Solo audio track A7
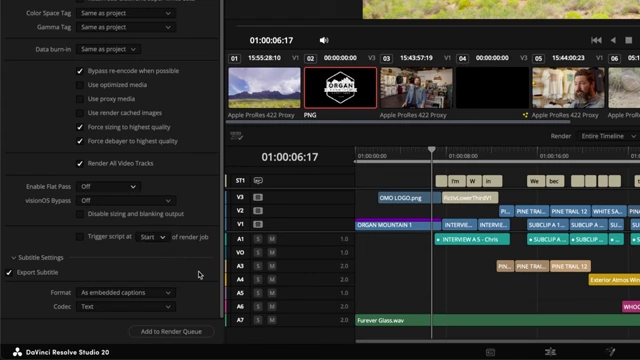The width and height of the screenshot is (640, 360). pos(258,320)
